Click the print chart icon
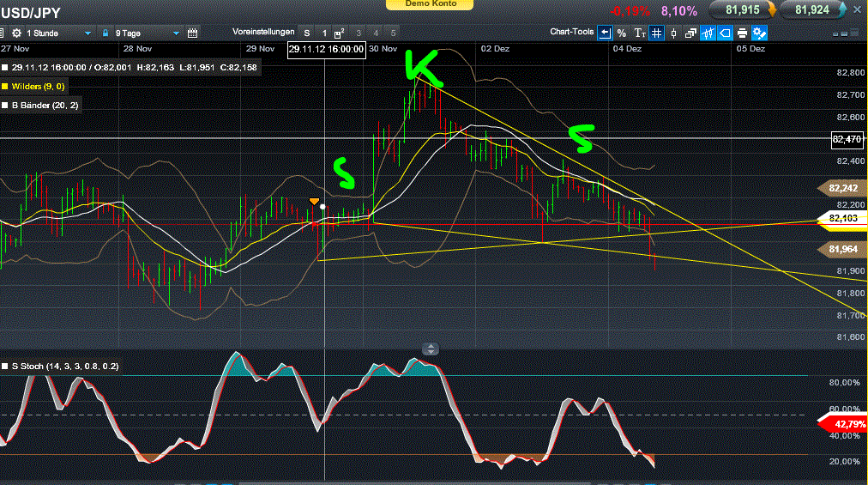This screenshot has height=485, width=868. tap(742, 33)
